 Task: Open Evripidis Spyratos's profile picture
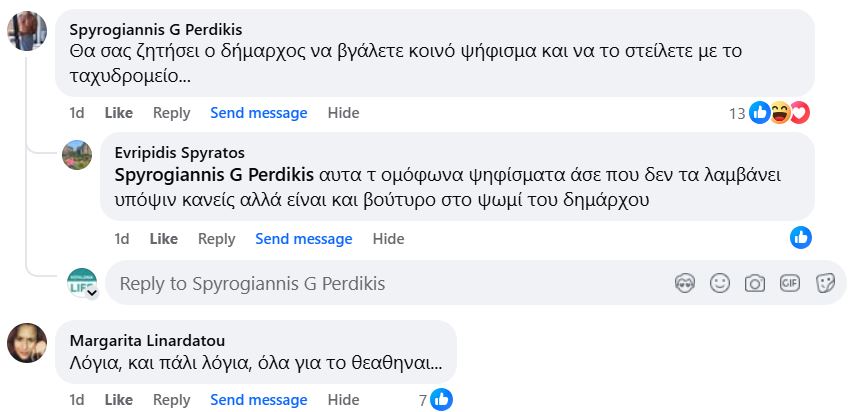pyautogui.click(x=78, y=155)
